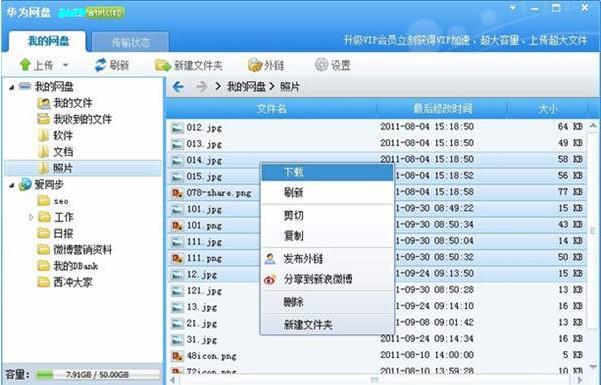Click the 爱同步 globe icon
Screen dimensions: 601x385
click(25, 184)
